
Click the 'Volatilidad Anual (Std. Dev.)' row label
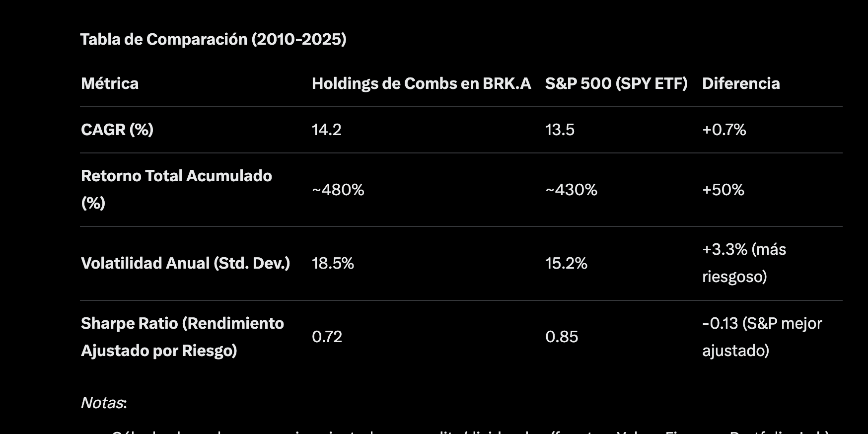185,263
